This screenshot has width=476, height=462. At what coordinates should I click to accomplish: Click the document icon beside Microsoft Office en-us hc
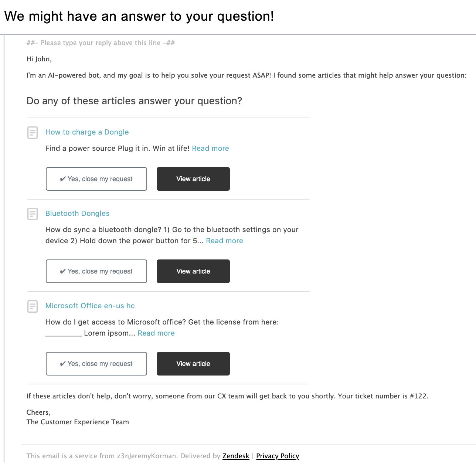33,306
